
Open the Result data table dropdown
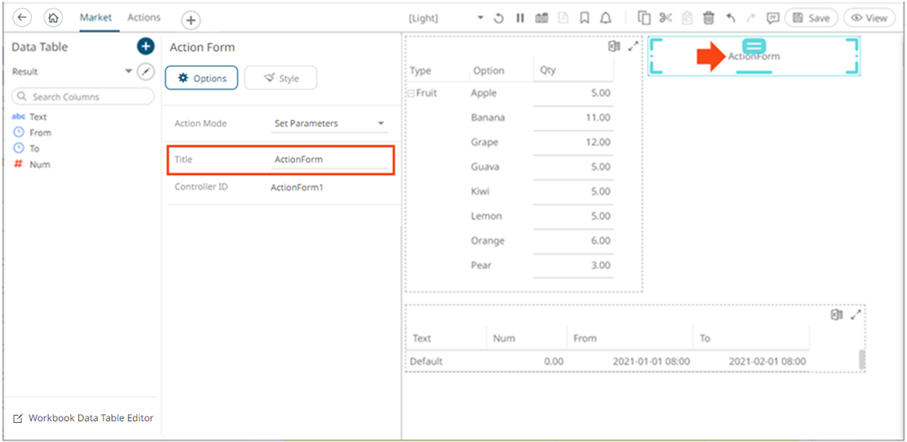click(128, 72)
